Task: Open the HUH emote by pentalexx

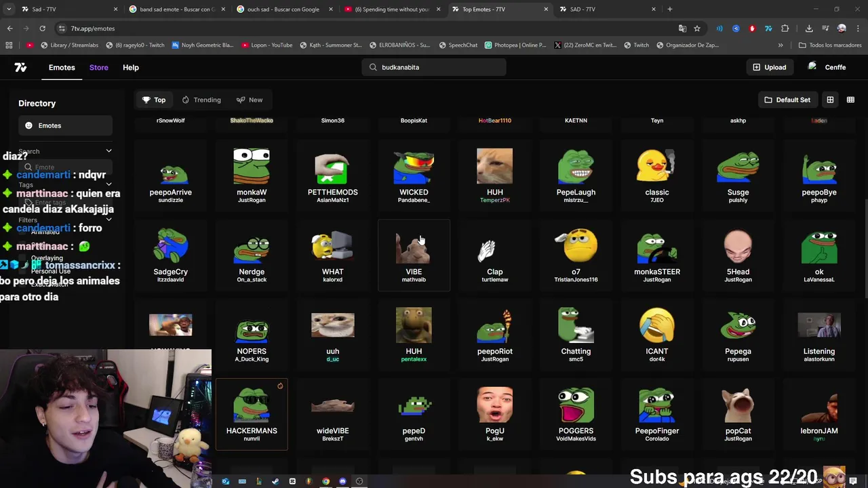Action: click(414, 335)
